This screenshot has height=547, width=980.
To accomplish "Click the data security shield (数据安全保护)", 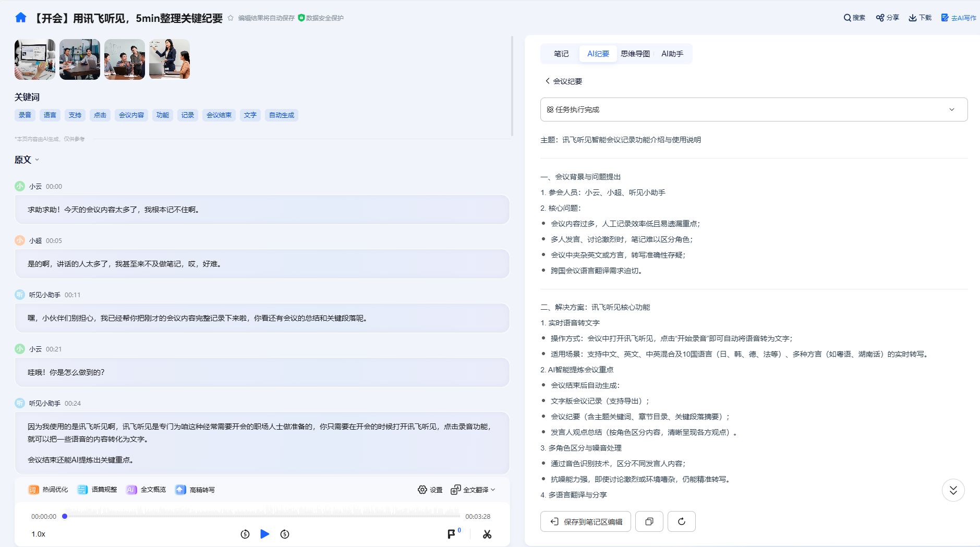I will pos(321,18).
